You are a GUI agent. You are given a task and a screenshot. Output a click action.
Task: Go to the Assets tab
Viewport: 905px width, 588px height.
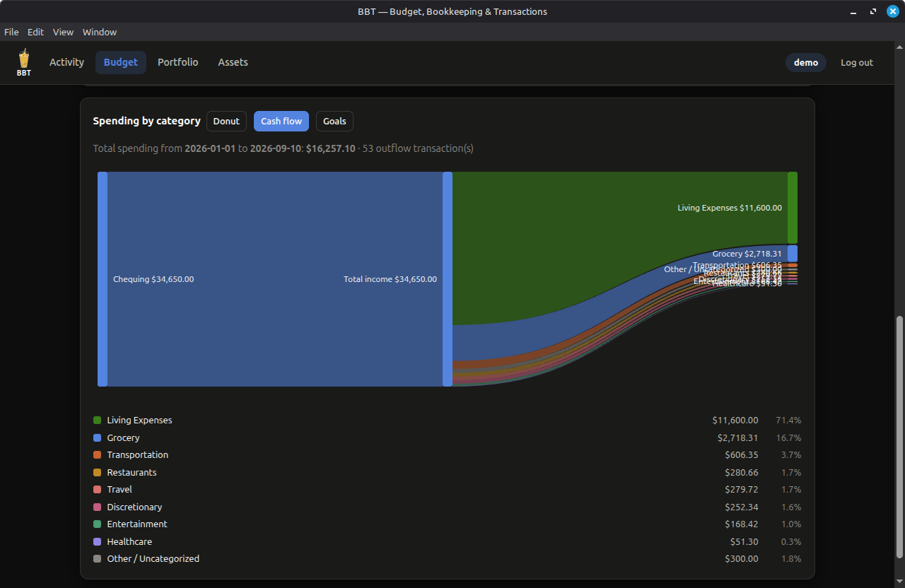point(233,62)
